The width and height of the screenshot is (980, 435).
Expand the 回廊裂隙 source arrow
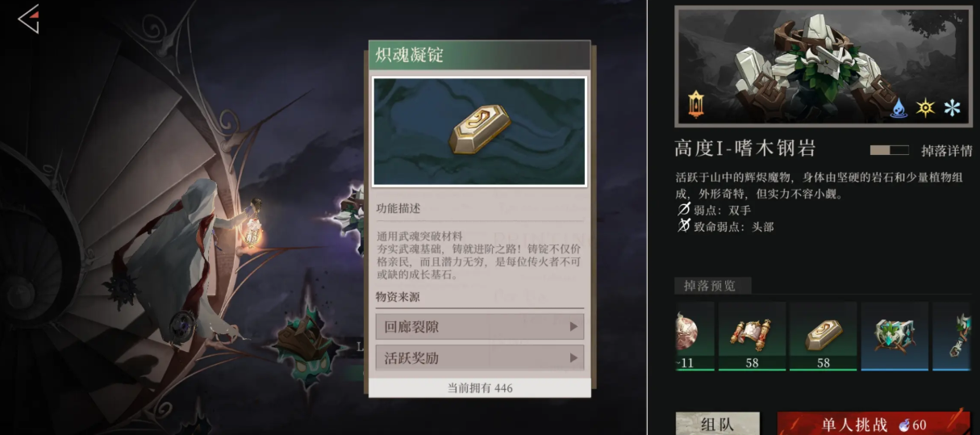tap(574, 327)
